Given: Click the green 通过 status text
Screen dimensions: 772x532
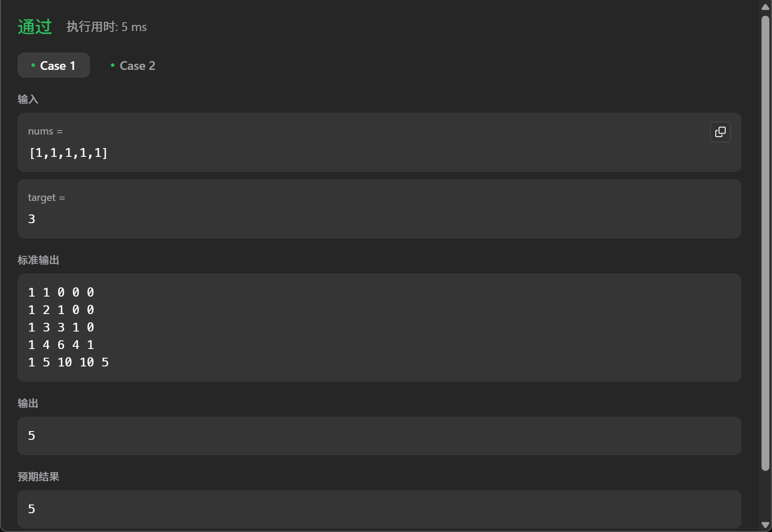Looking at the screenshot, I should pos(35,27).
